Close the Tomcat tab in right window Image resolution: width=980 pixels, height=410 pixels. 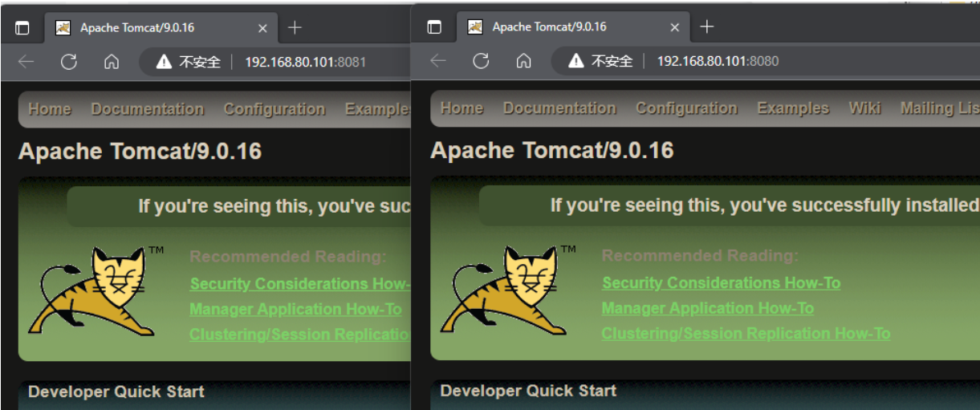tap(674, 27)
